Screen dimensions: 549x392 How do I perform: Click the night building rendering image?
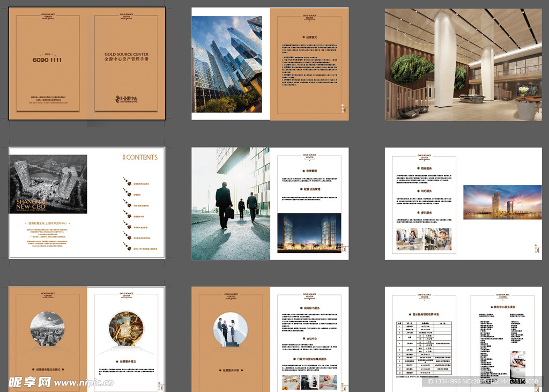click(309, 233)
